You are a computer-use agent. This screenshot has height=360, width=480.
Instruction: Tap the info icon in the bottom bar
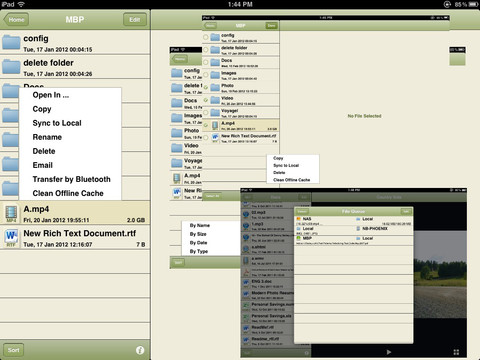pos(140,350)
